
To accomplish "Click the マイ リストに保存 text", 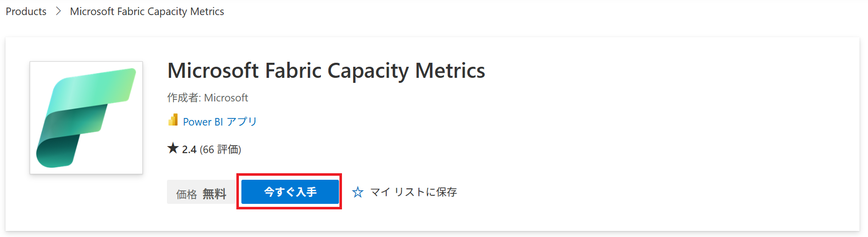I will click(413, 192).
